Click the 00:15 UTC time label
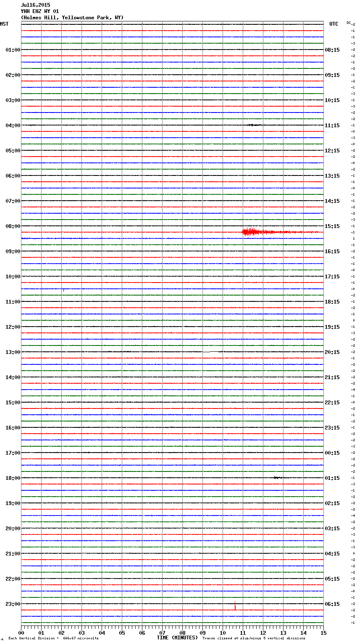Image resolution: width=357 pixels, height=644 pixels. pos(332,453)
